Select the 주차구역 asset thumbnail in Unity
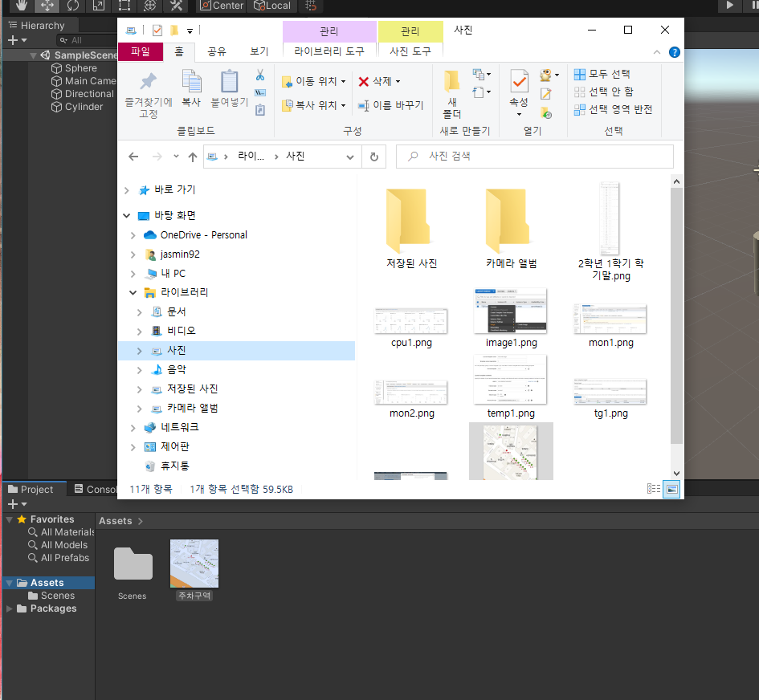 click(x=194, y=563)
